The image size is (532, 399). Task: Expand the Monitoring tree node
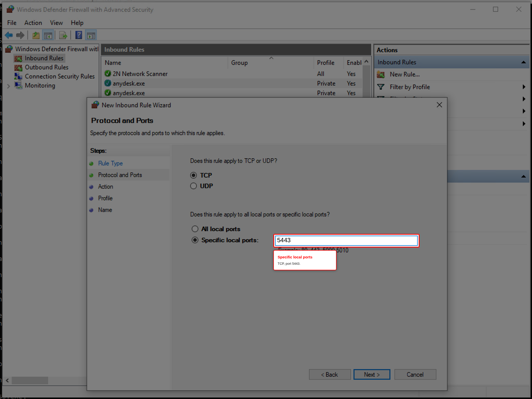tap(9, 86)
